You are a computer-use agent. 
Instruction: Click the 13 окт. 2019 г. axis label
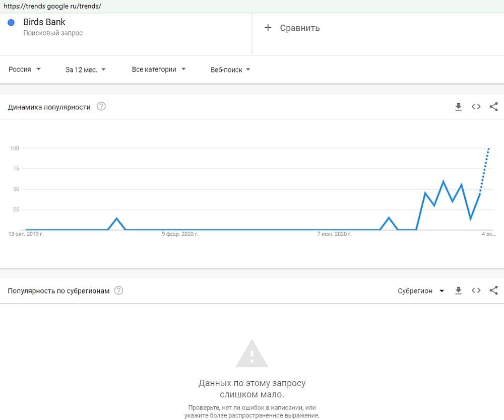[x=26, y=234]
